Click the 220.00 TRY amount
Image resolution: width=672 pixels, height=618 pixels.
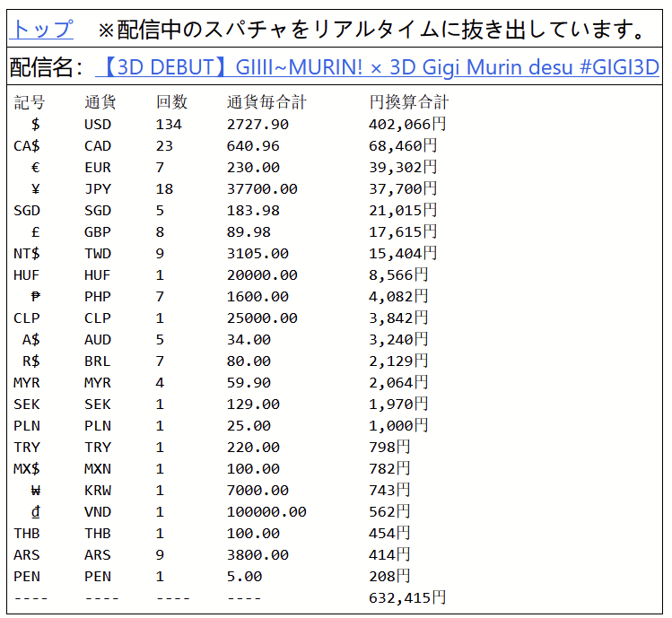click(253, 447)
